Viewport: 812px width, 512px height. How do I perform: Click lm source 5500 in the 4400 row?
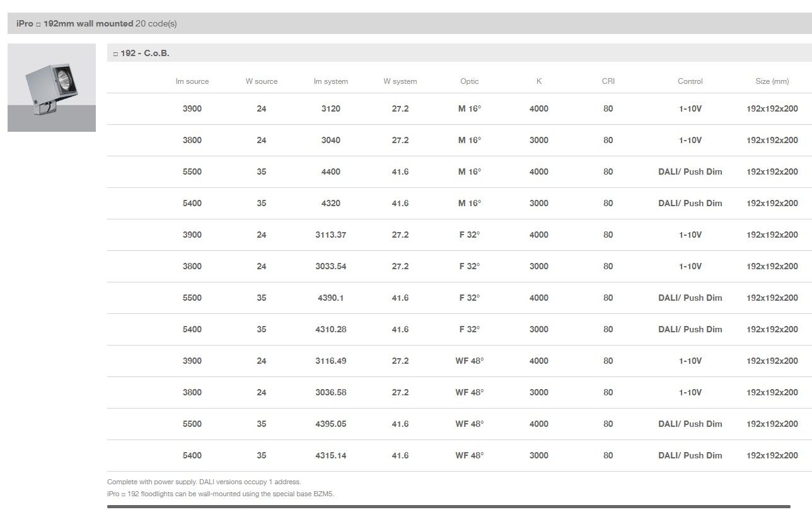(x=192, y=172)
